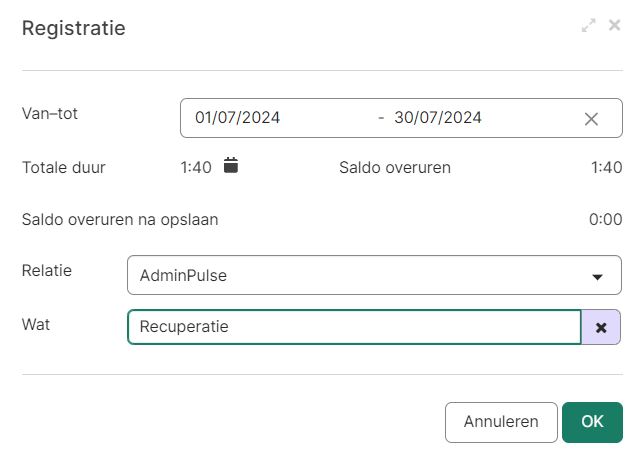The width and height of the screenshot is (642, 459).
Task: Close the Registratie dialog
Action: point(614,25)
